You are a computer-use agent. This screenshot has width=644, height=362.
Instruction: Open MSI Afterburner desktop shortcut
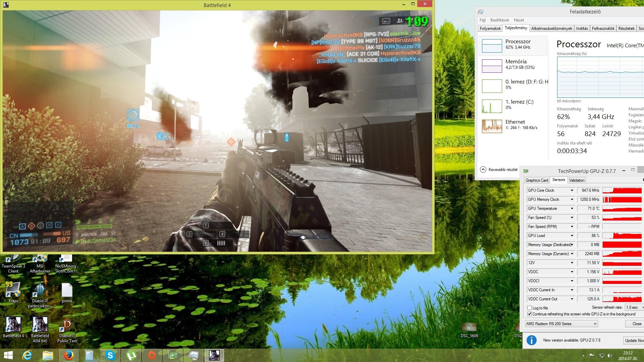(x=40, y=264)
